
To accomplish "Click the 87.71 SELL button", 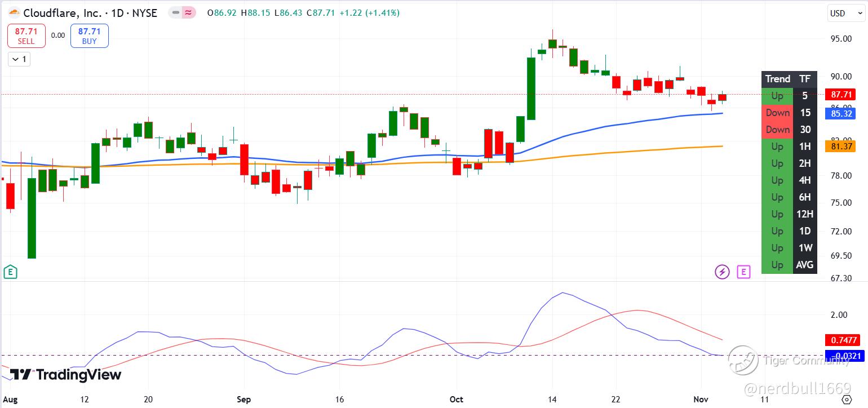I will pos(26,36).
